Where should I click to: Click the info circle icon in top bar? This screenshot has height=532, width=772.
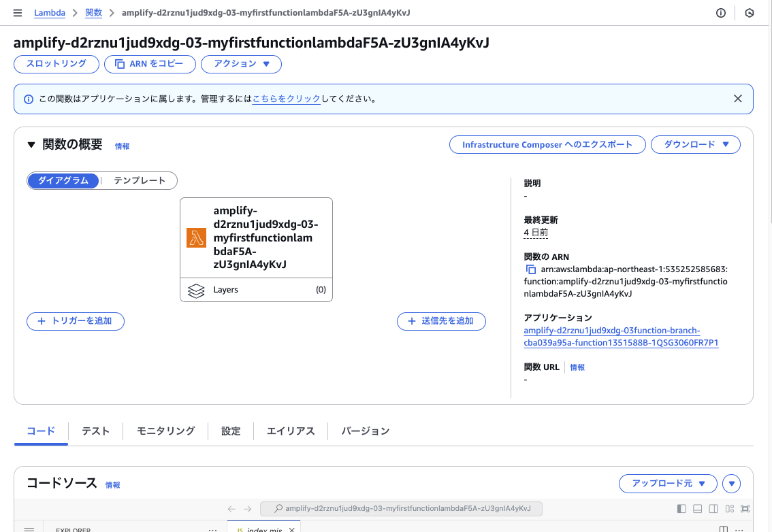(721, 13)
